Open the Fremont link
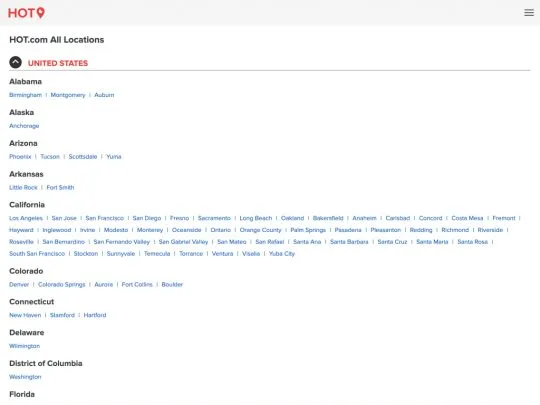540x405 pixels. coord(504,218)
